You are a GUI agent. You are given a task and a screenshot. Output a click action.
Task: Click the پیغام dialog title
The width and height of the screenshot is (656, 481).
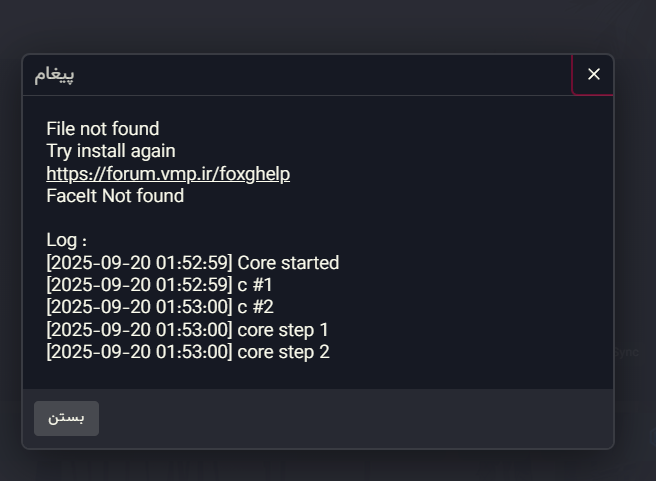click(x=54, y=75)
